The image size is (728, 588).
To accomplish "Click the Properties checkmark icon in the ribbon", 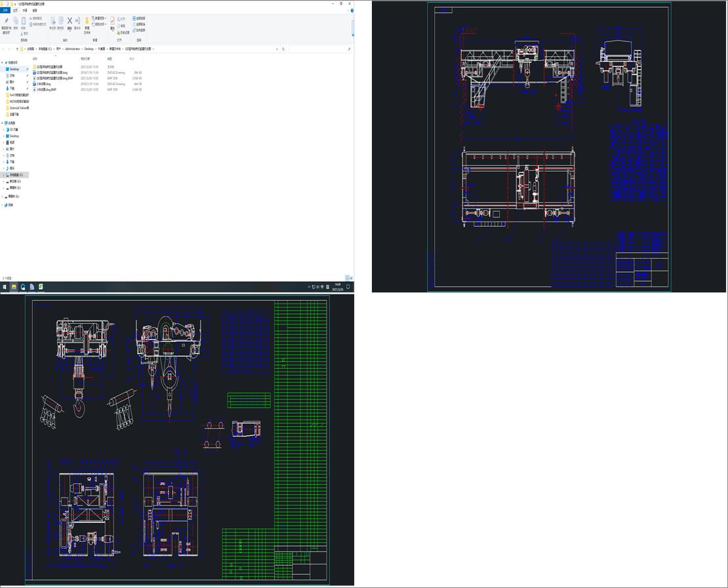I will [x=112, y=23].
